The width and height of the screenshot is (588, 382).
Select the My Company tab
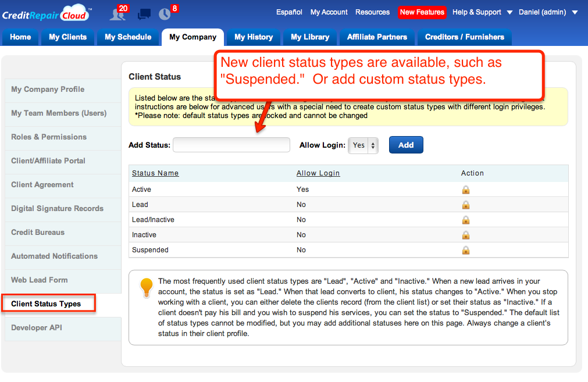(x=193, y=37)
